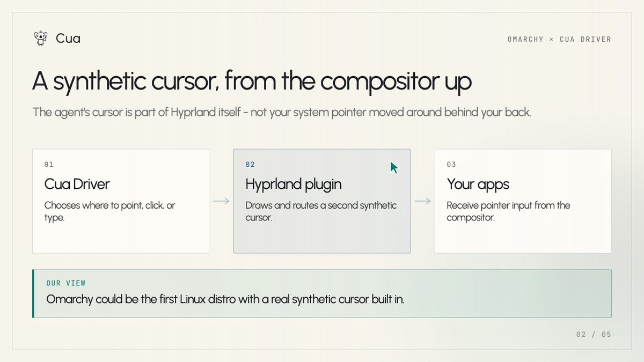The width and height of the screenshot is (644, 362).
Task: Click the slide title about synthetic cursor
Action: [x=252, y=82]
